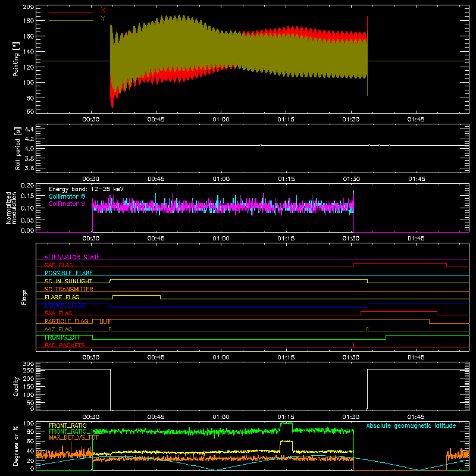Click the ECLIPSE_FLAG label

coord(65,305)
